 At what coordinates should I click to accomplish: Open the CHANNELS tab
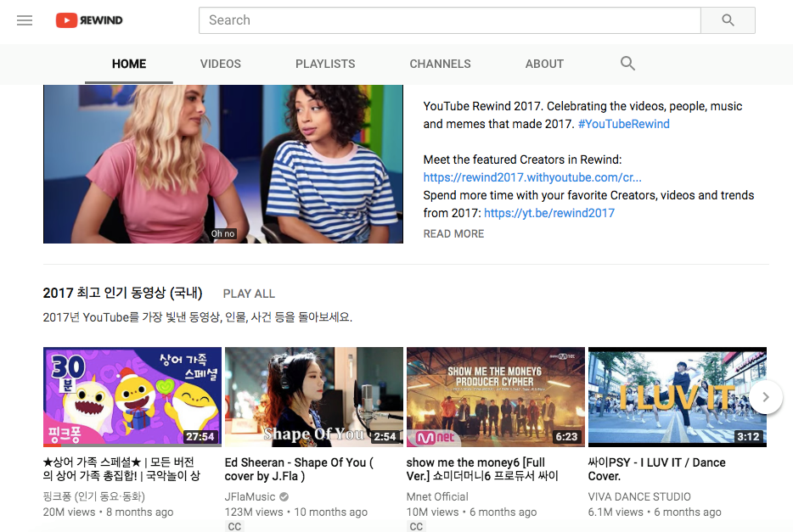pos(440,64)
